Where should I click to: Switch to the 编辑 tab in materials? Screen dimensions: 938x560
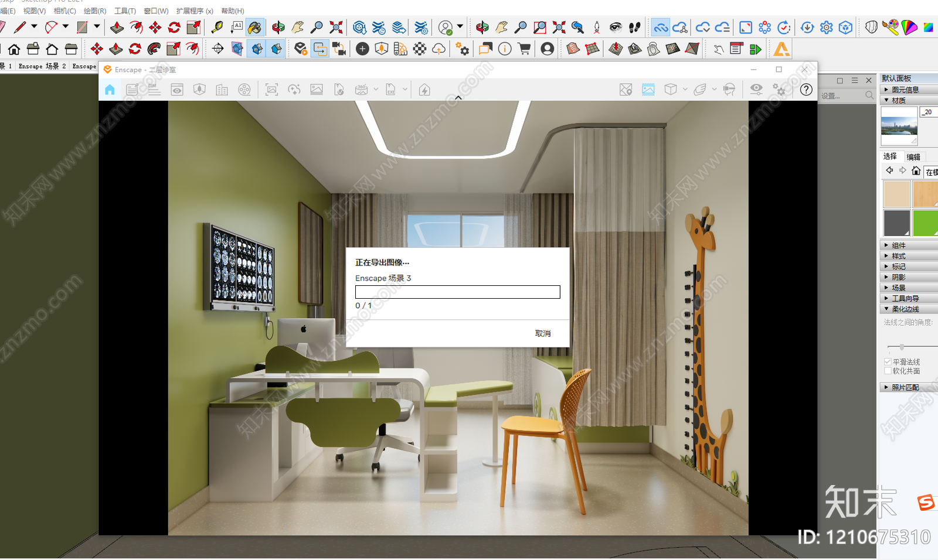click(x=913, y=156)
